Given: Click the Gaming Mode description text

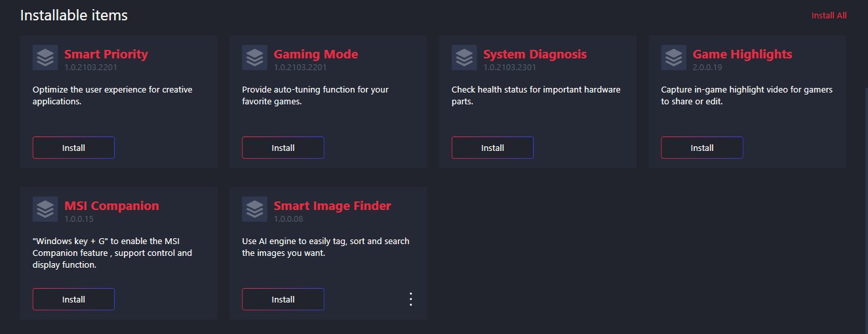Looking at the screenshot, I should (316, 96).
